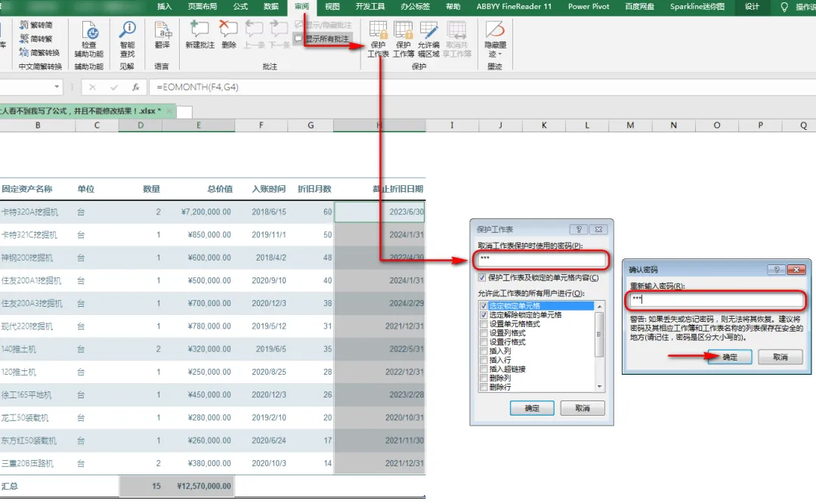
Task: Click the insert function fx icon
Action: pyautogui.click(x=135, y=87)
